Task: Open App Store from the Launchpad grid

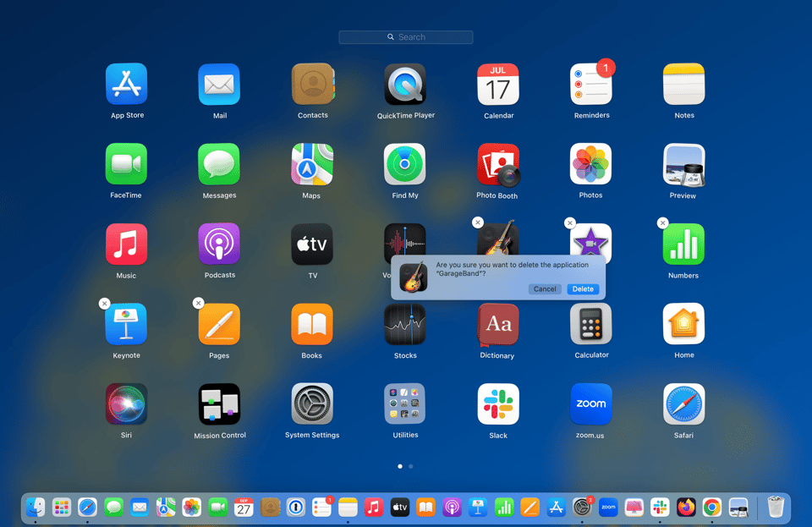Action: 127,84
